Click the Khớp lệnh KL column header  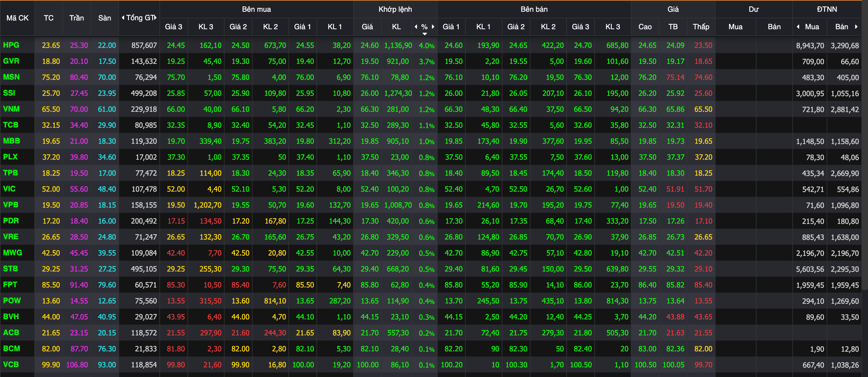click(x=396, y=27)
